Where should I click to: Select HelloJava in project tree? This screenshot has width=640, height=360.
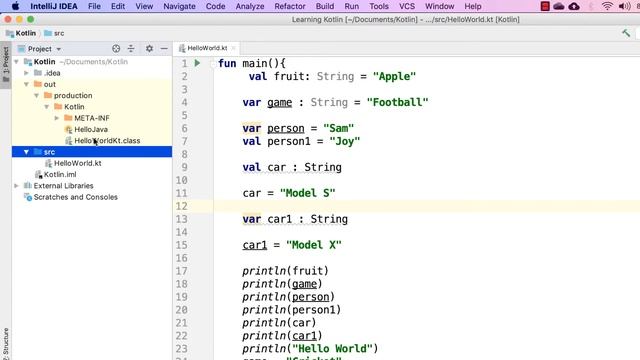91,129
